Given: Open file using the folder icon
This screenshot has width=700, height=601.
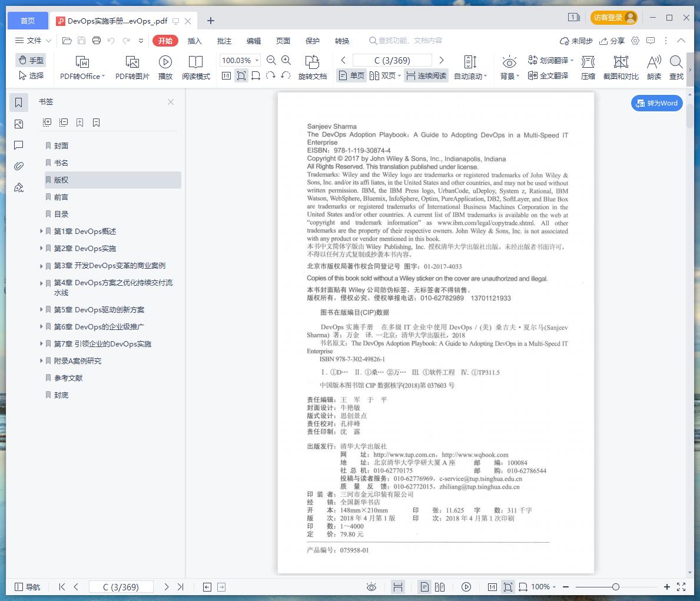Looking at the screenshot, I should coord(67,41).
